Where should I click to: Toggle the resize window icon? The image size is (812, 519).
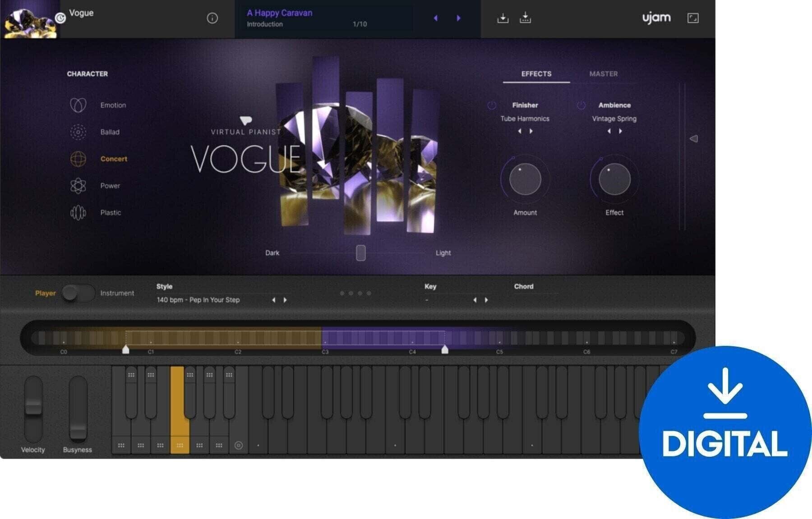coord(693,18)
